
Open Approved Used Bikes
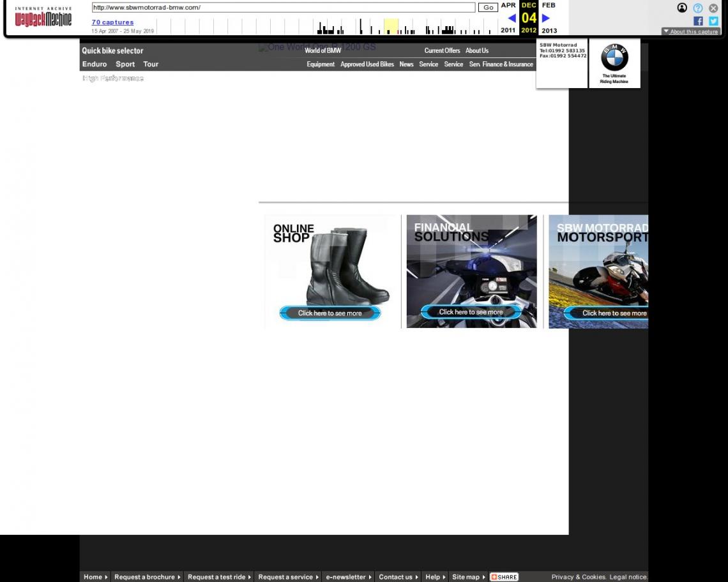[367, 64]
